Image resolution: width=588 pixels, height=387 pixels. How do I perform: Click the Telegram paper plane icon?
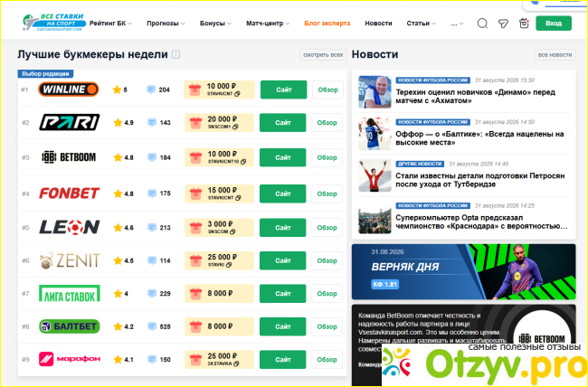(x=503, y=24)
